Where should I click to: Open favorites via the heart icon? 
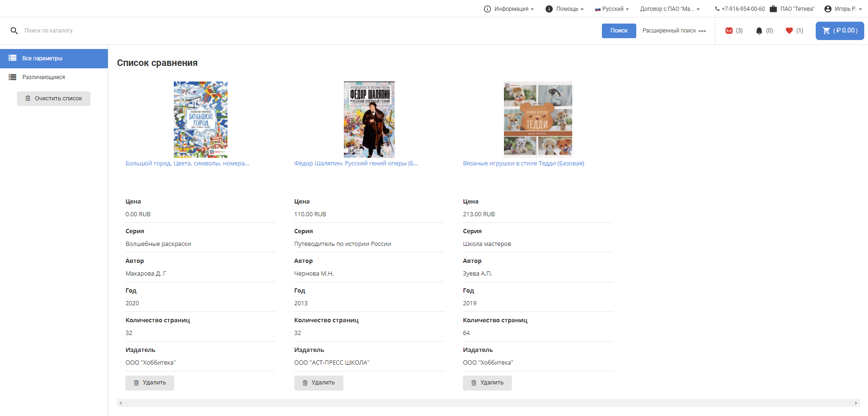click(789, 31)
